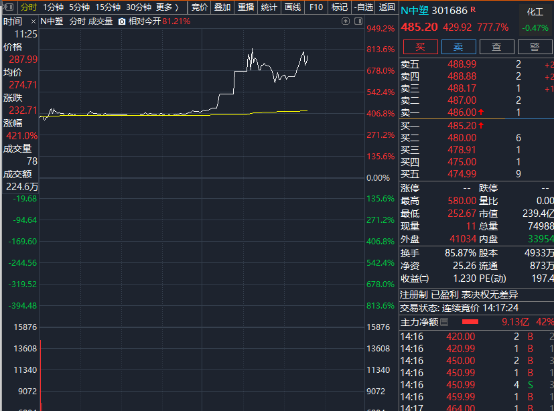Screen dimensions: 554x411
Task: Click the 叠加 overlay button
Action: point(222,7)
